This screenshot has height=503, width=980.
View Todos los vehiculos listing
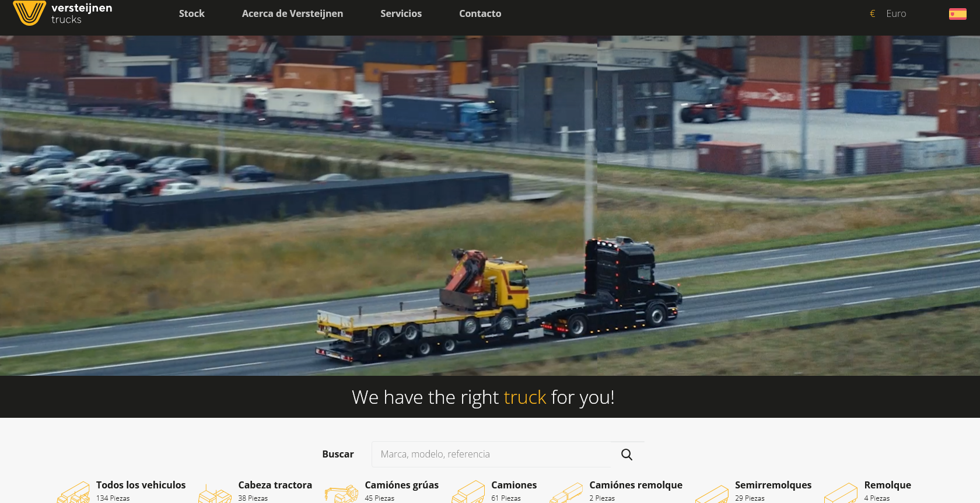click(141, 485)
